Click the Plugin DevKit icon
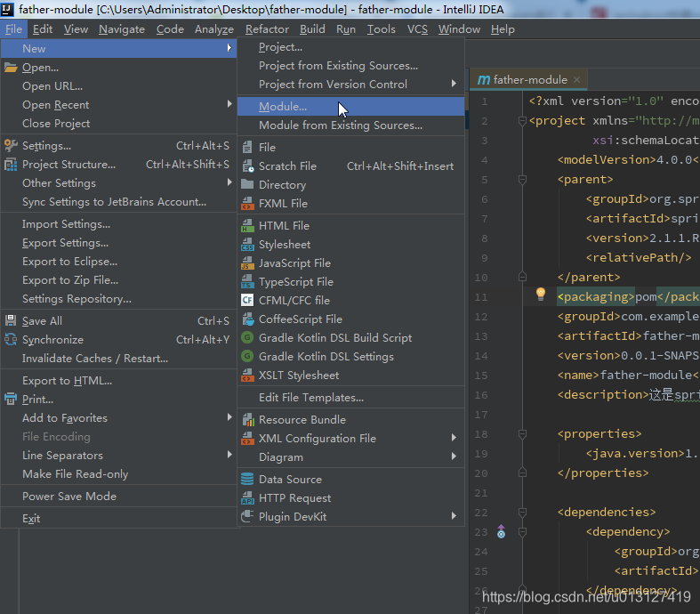 click(x=247, y=516)
